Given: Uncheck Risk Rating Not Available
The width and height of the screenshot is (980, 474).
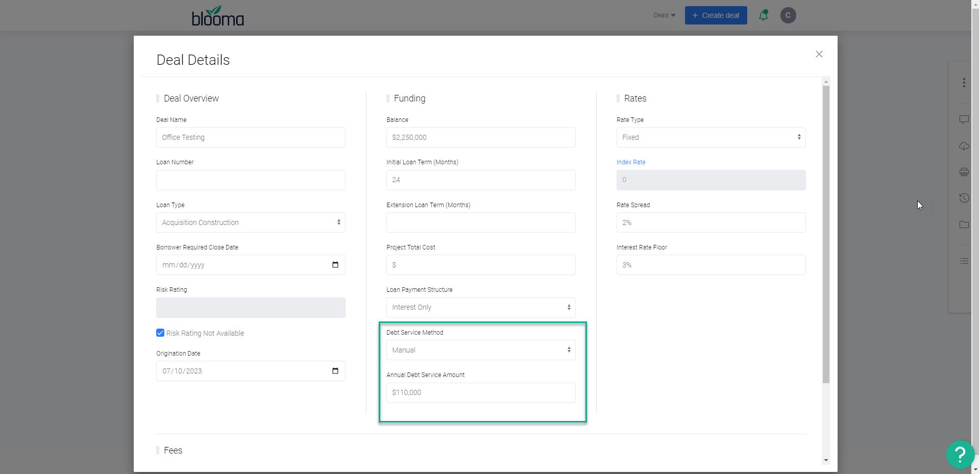Looking at the screenshot, I should click(160, 333).
